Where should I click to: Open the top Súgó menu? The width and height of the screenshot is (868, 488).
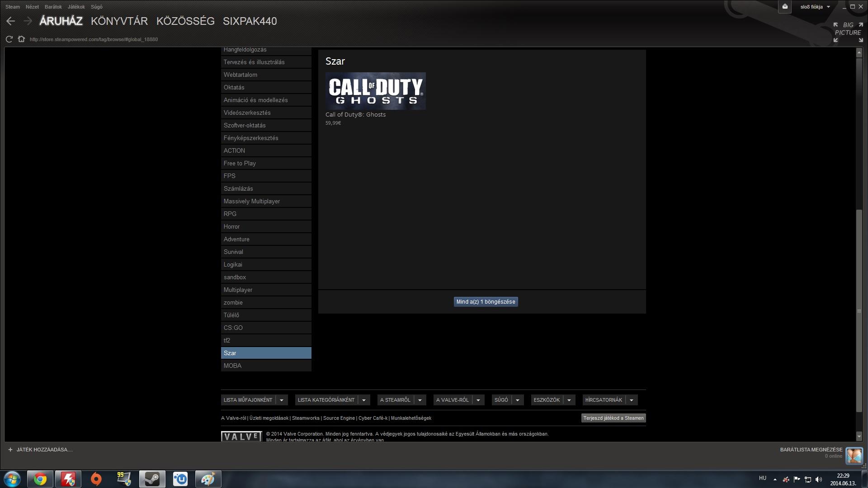(97, 7)
